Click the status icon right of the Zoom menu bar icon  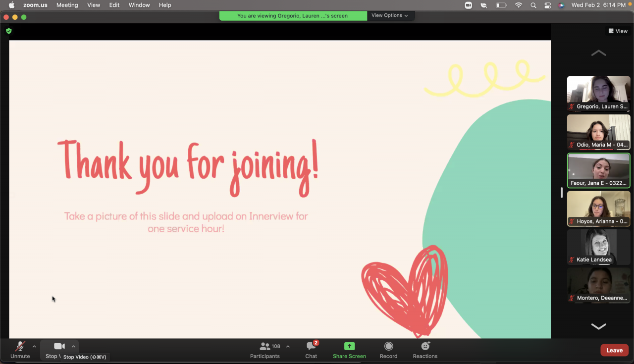(x=484, y=5)
